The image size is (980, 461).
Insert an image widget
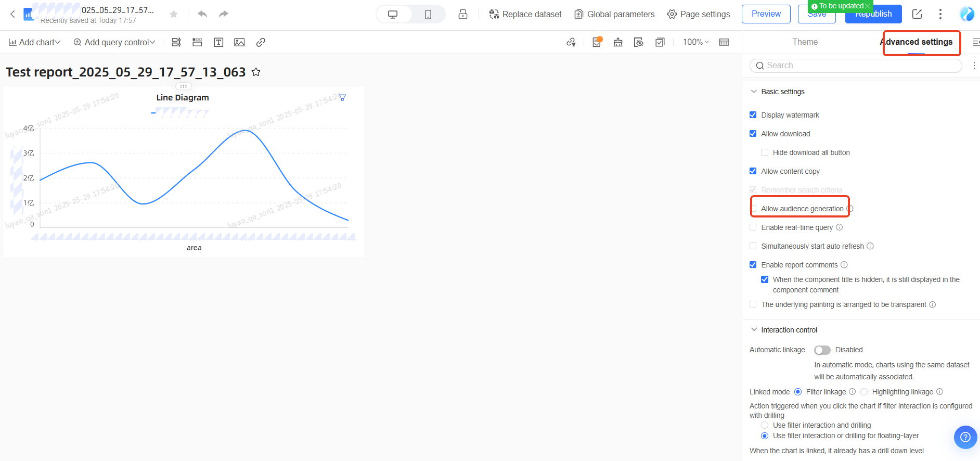(x=239, y=42)
